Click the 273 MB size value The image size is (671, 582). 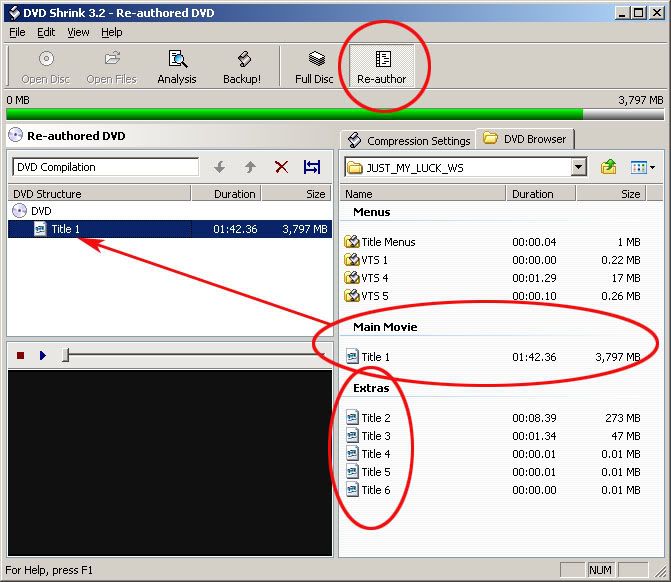tap(623, 418)
